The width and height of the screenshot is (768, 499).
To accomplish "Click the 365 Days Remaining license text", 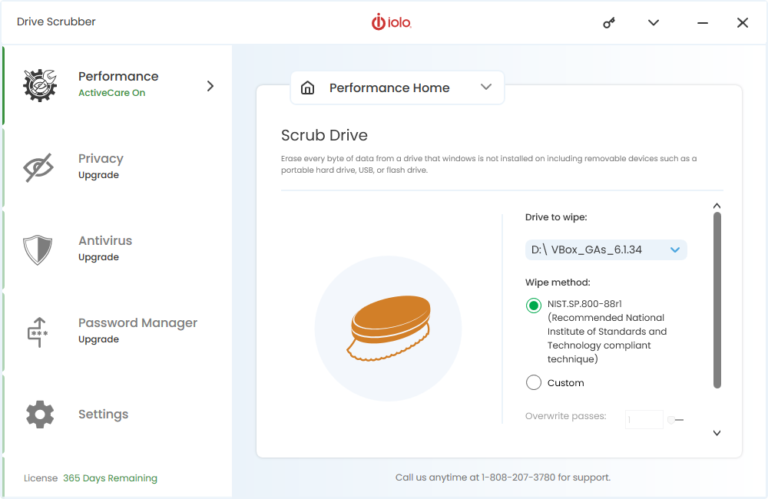I will coord(110,478).
